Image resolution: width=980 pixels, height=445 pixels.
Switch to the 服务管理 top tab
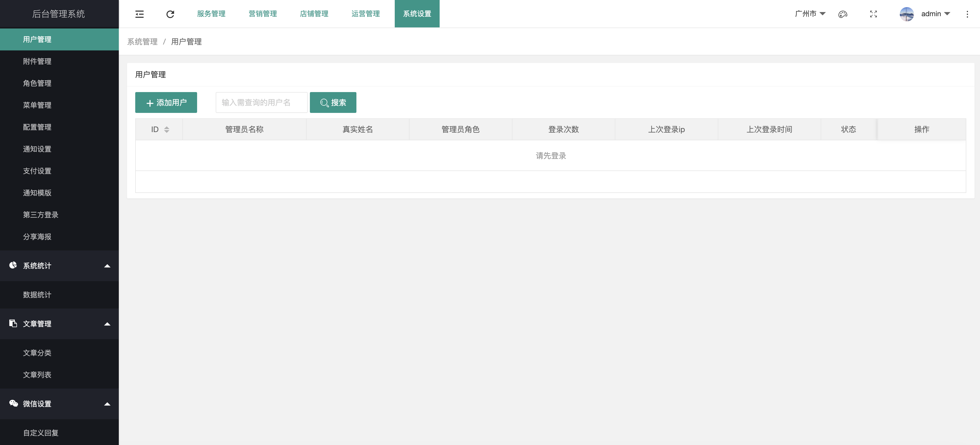pyautogui.click(x=211, y=14)
